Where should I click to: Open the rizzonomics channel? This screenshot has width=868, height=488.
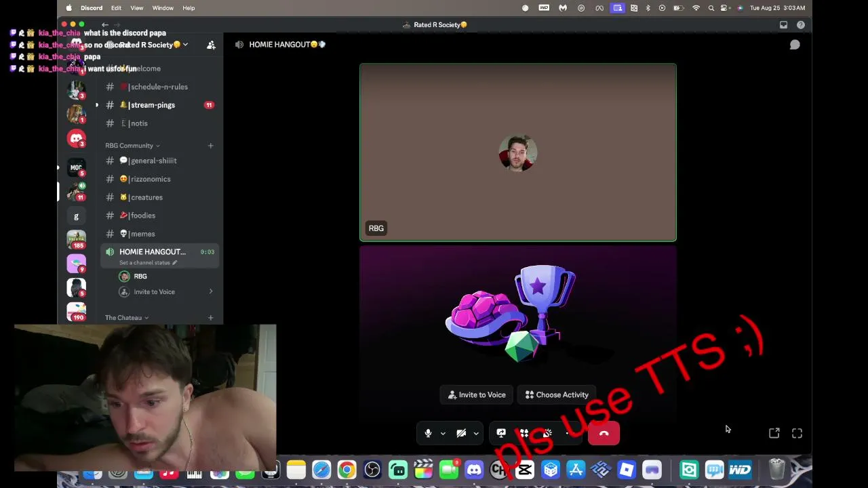point(160,179)
